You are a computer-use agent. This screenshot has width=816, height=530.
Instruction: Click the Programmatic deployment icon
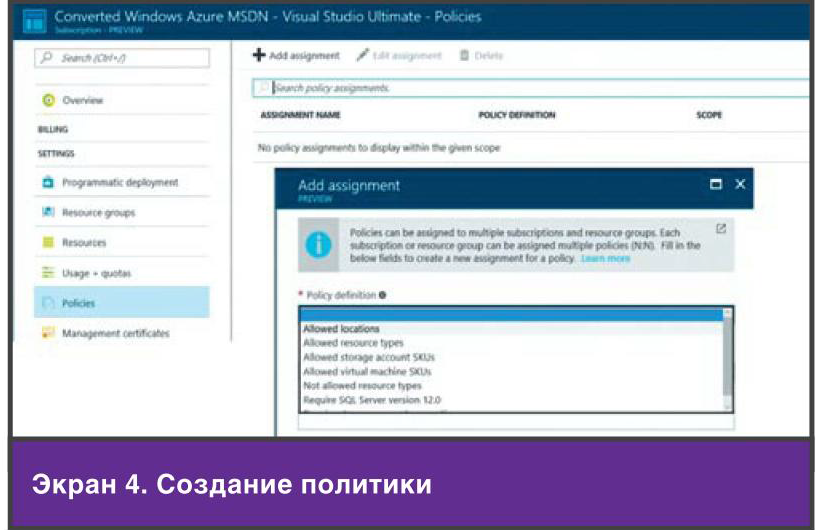48,182
